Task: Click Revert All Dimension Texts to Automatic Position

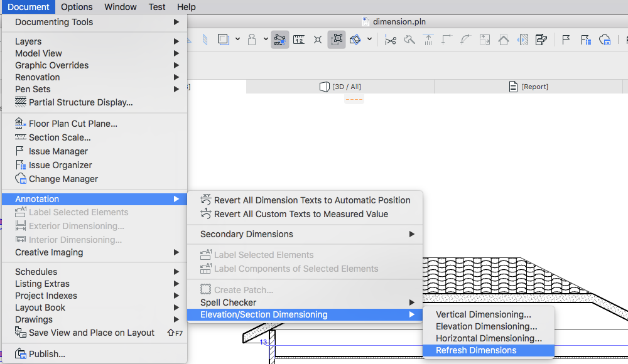Action: pyautogui.click(x=312, y=200)
